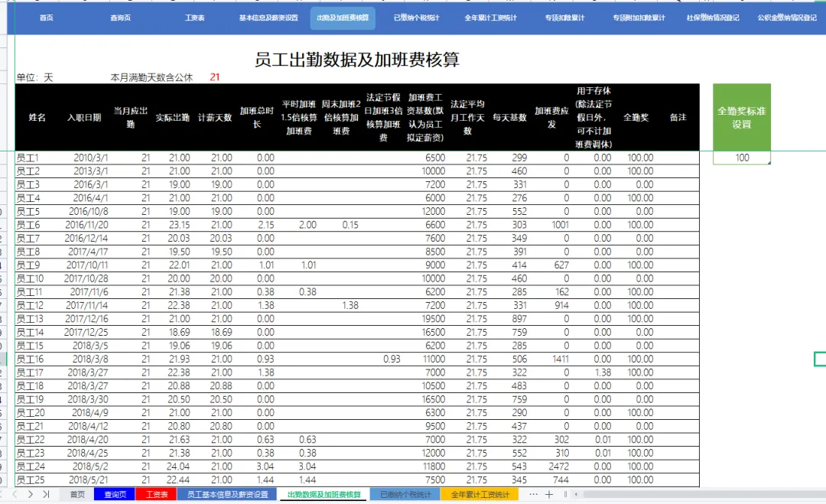Select highlighted 出勤及加班费核算 top button
The width and height of the screenshot is (826, 504).
pos(343,18)
